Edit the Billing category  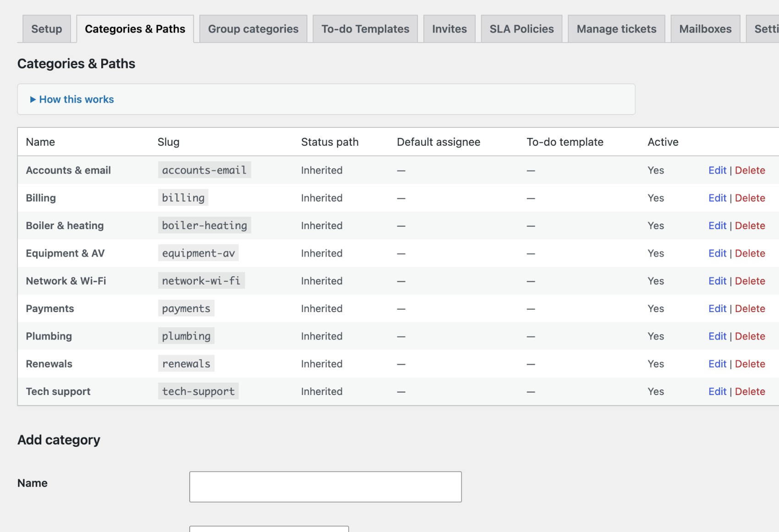point(717,198)
